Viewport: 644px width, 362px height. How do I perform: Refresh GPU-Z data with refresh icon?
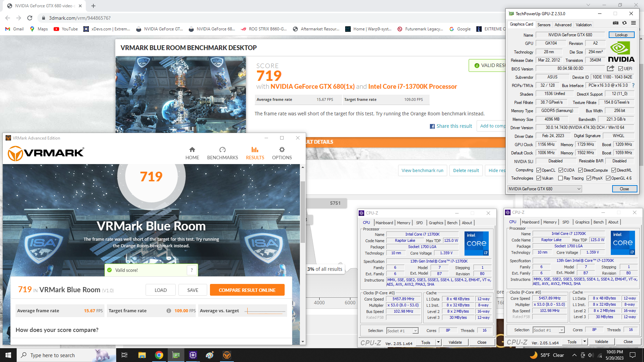click(624, 23)
